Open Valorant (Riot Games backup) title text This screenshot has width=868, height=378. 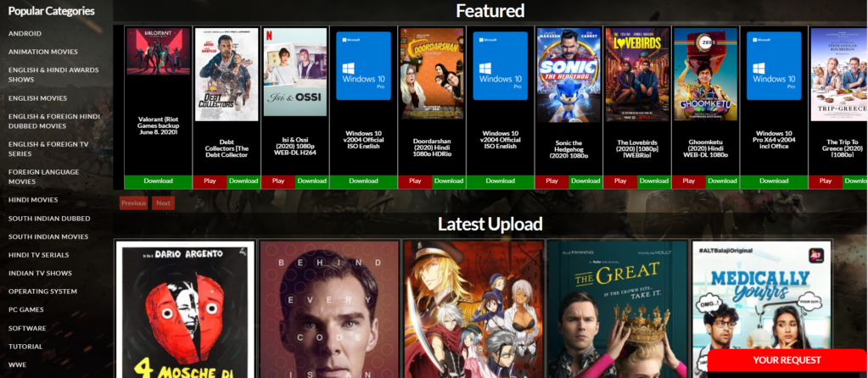tap(159, 126)
